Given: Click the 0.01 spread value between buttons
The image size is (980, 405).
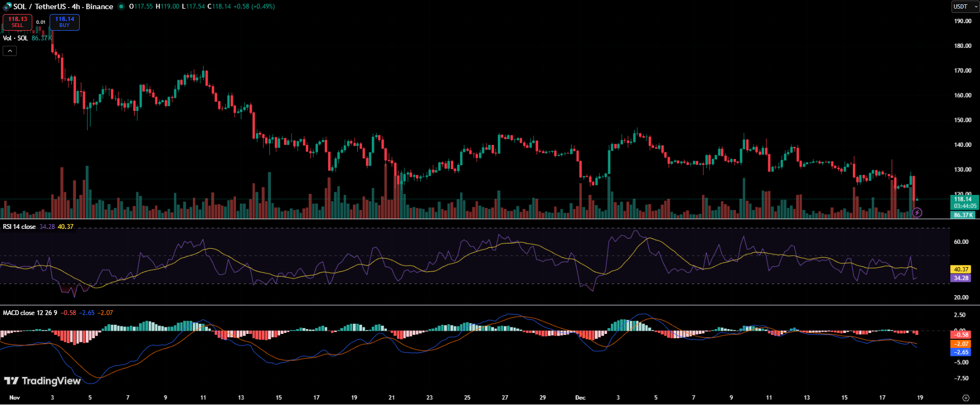Looking at the screenshot, I should click(x=41, y=22).
